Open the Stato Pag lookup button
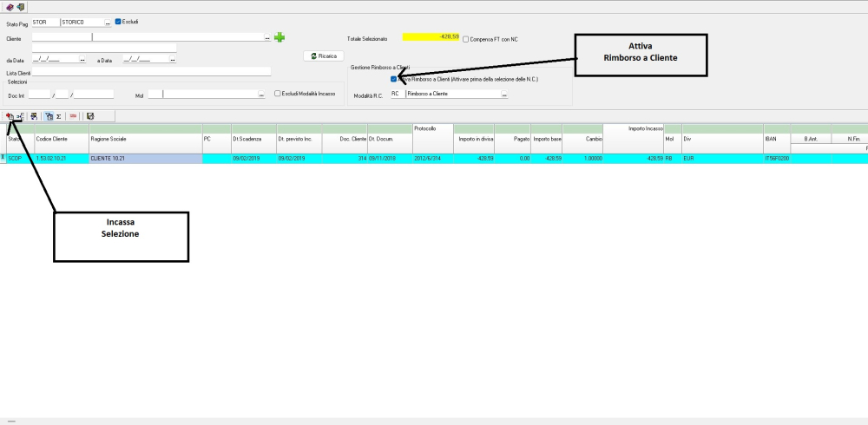 point(108,22)
